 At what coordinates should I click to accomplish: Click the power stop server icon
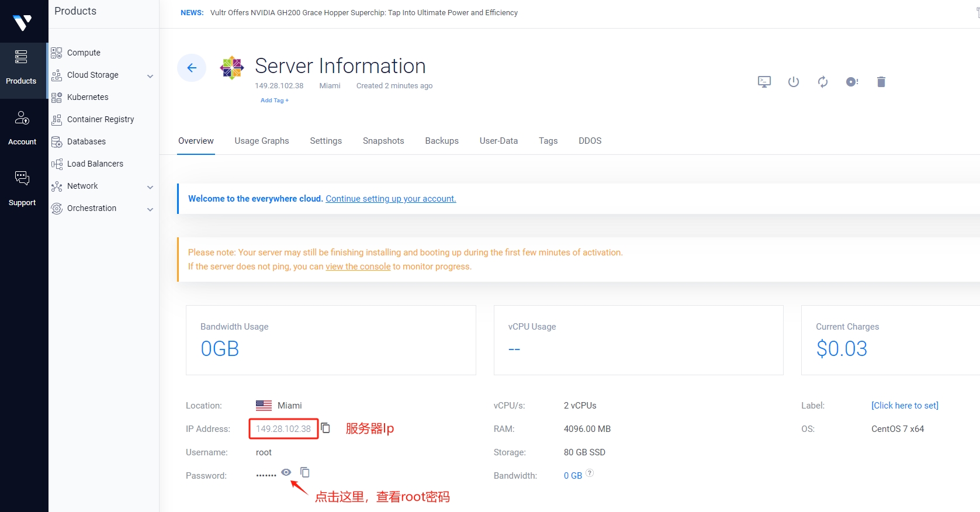click(794, 82)
